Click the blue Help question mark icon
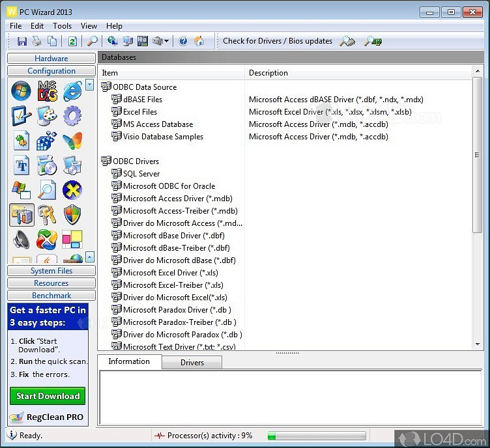The width and height of the screenshot is (490, 448). 184,41
